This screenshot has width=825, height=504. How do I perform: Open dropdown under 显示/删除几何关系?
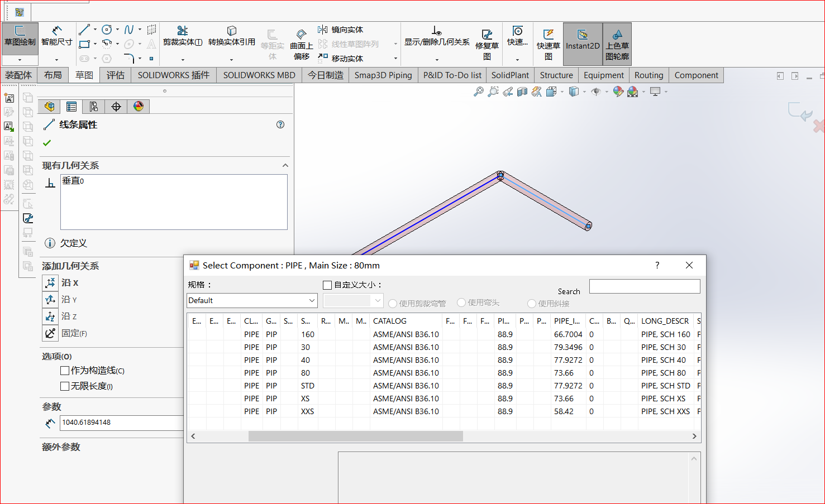[437, 60]
